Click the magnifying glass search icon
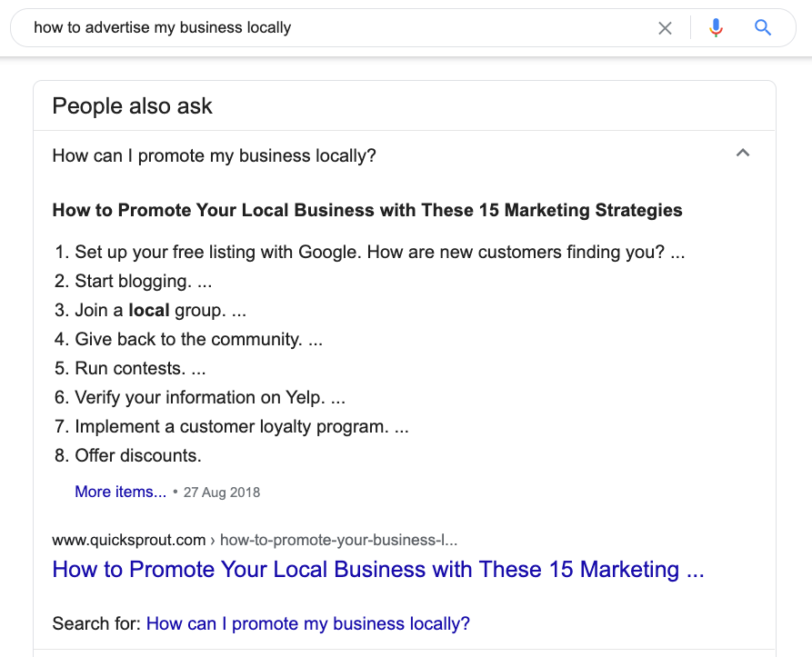Viewport: 812px width, 657px height. click(763, 28)
